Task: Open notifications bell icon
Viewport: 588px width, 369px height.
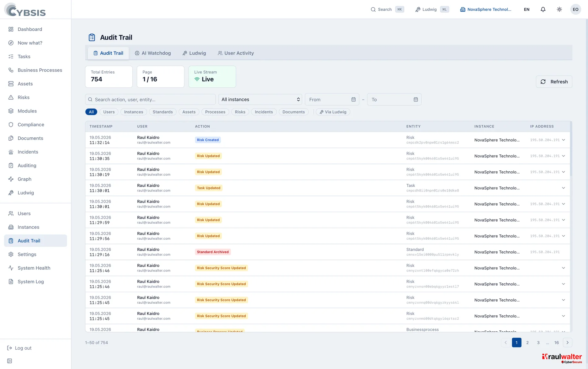Action: 543,10
